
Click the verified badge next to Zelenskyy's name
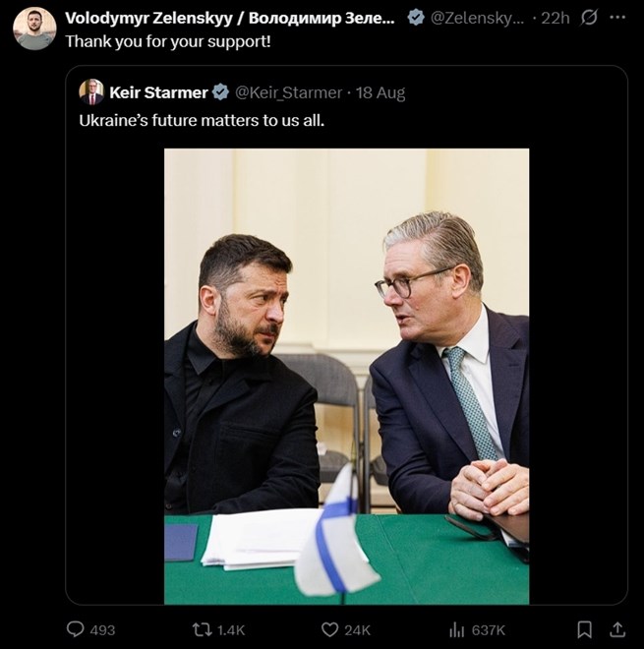click(417, 18)
